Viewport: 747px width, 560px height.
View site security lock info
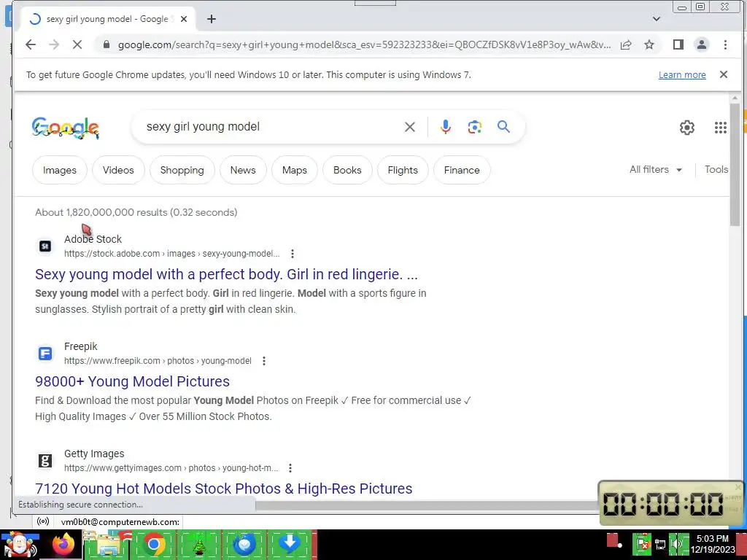[107, 44]
